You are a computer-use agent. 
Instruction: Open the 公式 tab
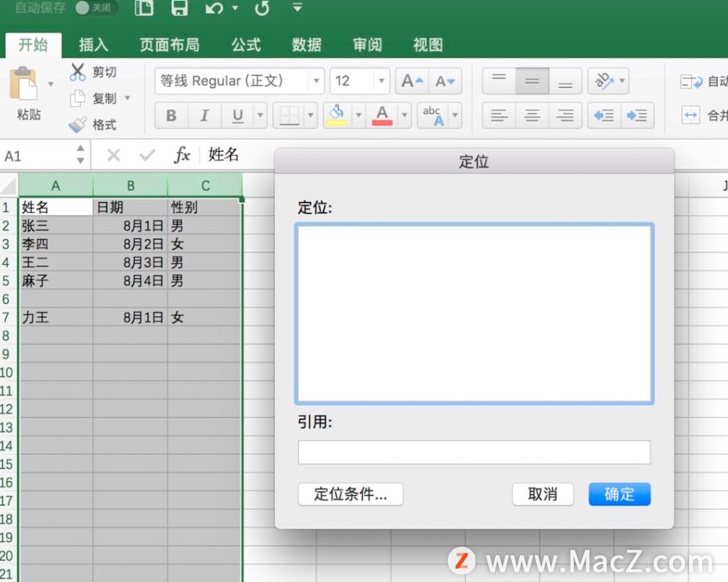point(246,45)
